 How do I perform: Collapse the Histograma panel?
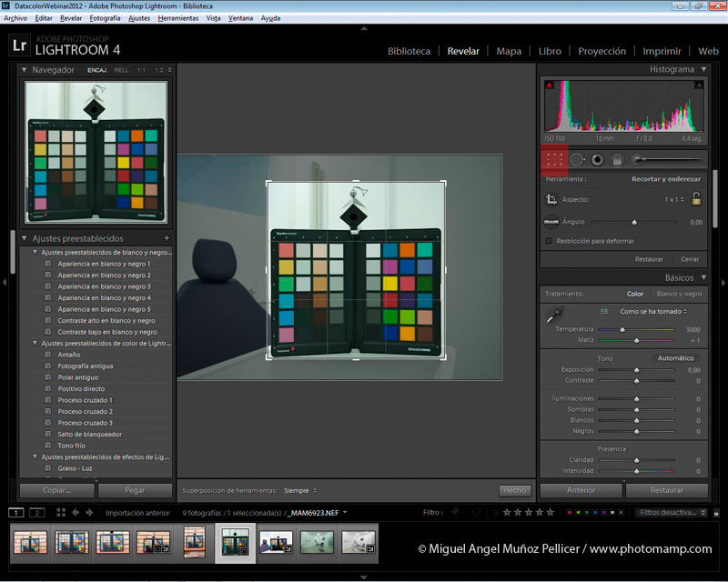click(x=703, y=69)
